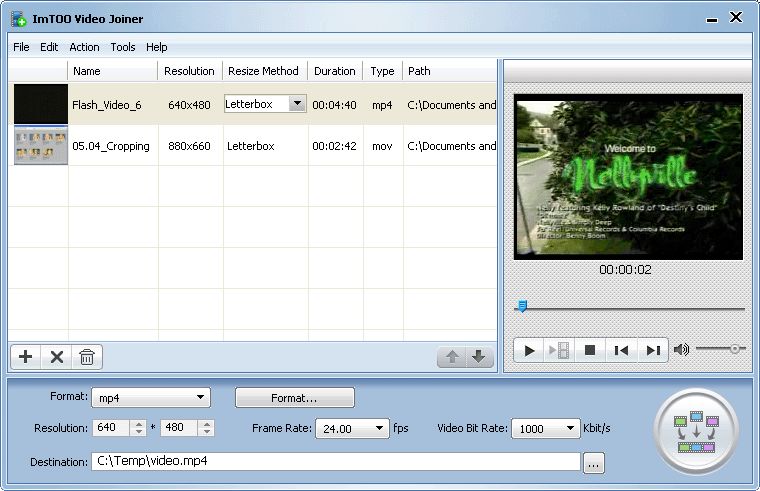The width and height of the screenshot is (760, 491).
Task: Expand the Letterbox resize method dropdown
Action: [x=297, y=103]
